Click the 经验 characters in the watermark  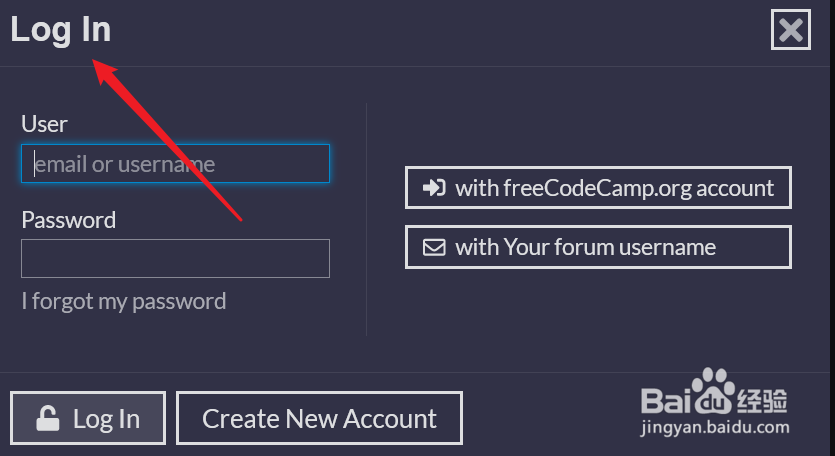point(762,401)
